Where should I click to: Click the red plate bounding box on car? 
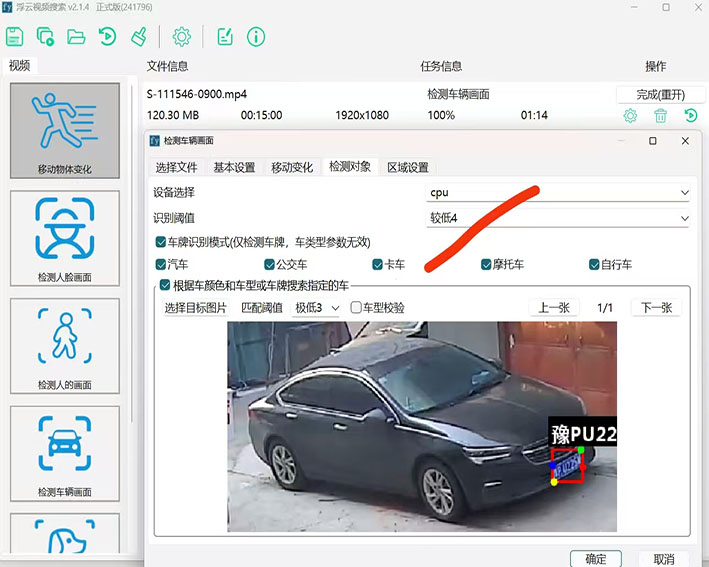[x=568, y=466]
